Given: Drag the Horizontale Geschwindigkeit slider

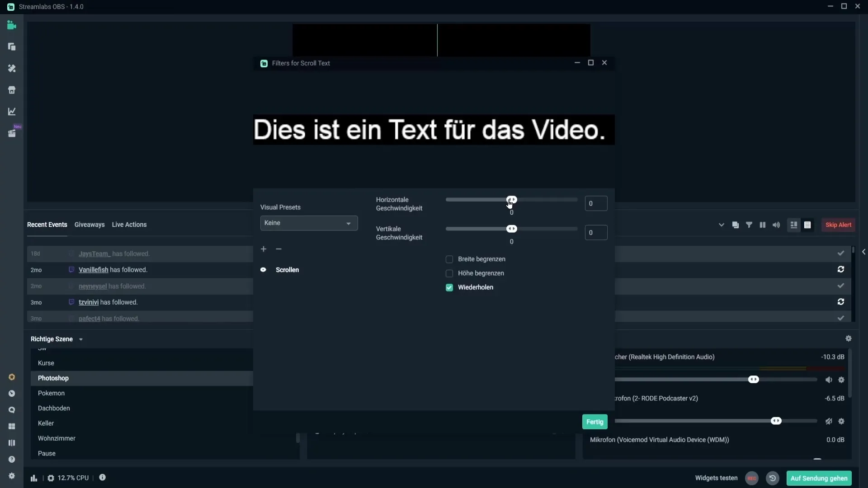Looking at the screenshot, I should (x=511, y=199).
